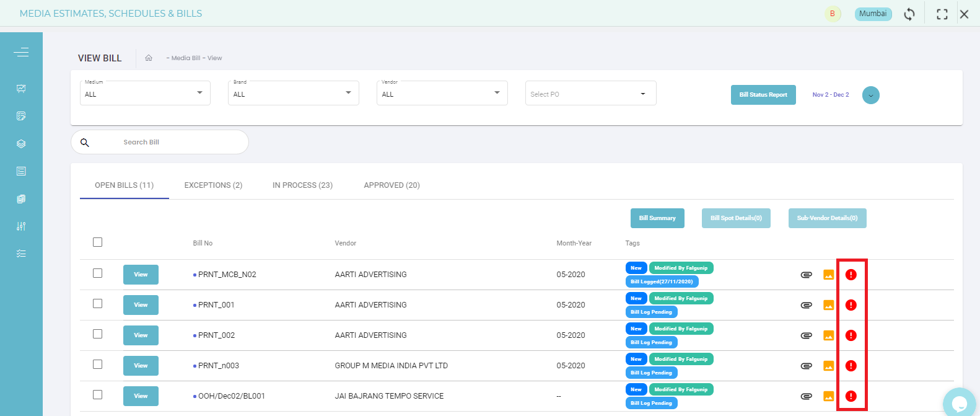
Task: Open image icon for PRNT_002 row
Action: tap(828, 335)
